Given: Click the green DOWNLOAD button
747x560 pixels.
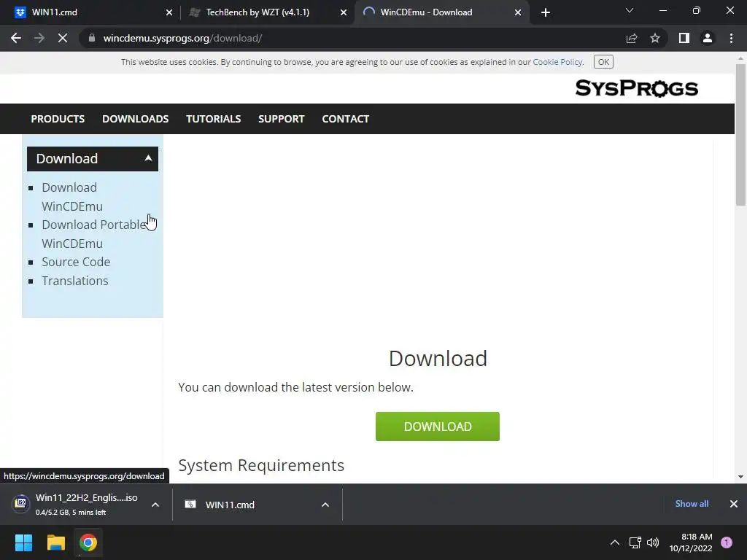Looking at the screenshot, I should click(x=438, y=426).
